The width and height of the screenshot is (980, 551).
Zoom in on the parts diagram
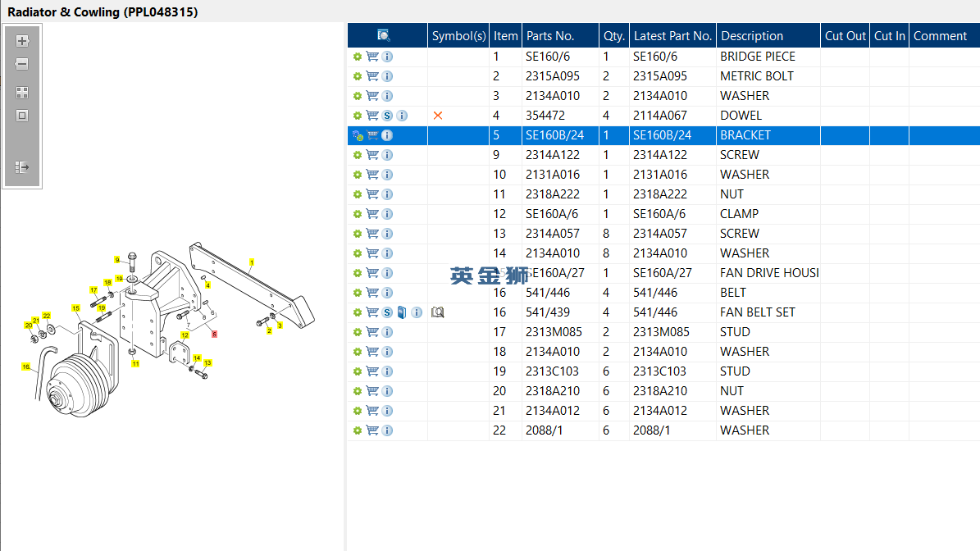click(x=22, y=41)
